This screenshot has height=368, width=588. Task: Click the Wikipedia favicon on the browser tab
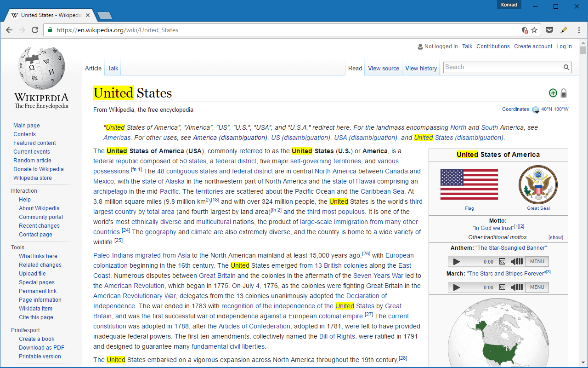click(x=15, y=15)
